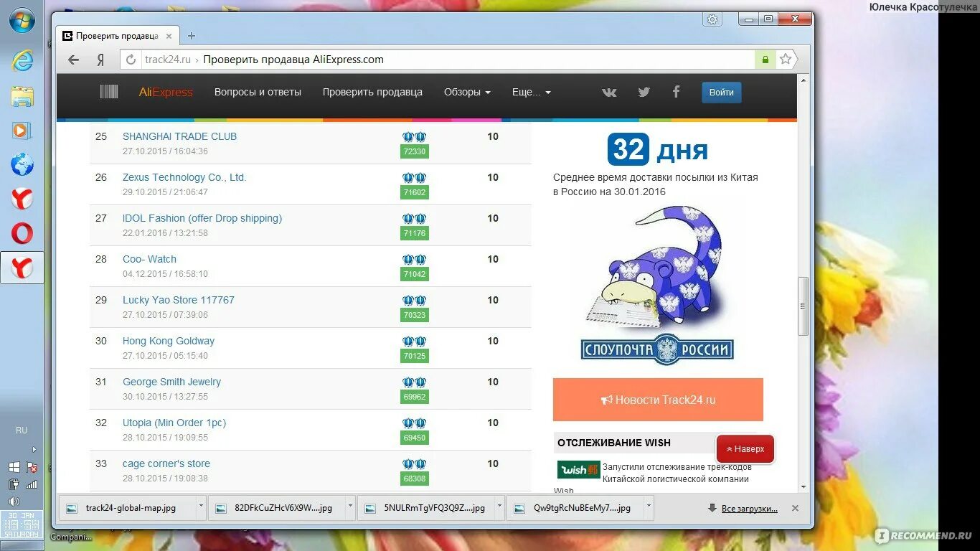
Task: Open network signal tray icon
Action: 31,484
